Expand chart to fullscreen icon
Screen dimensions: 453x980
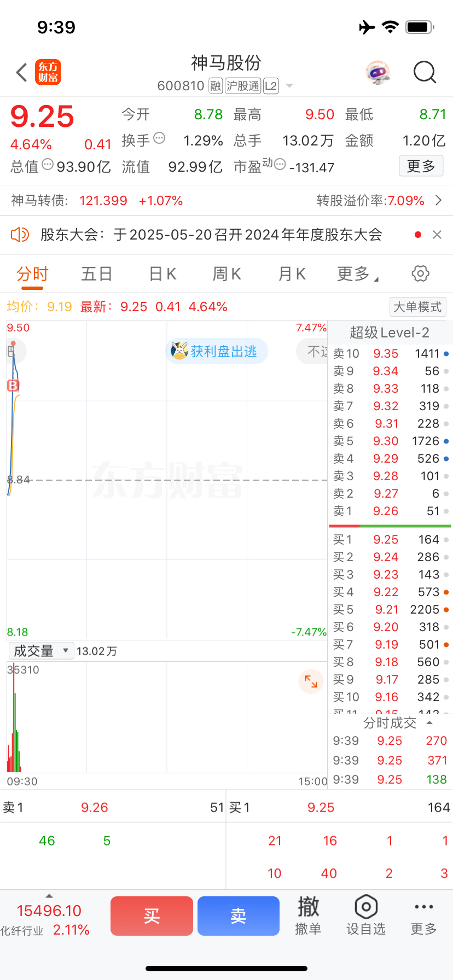311,681
